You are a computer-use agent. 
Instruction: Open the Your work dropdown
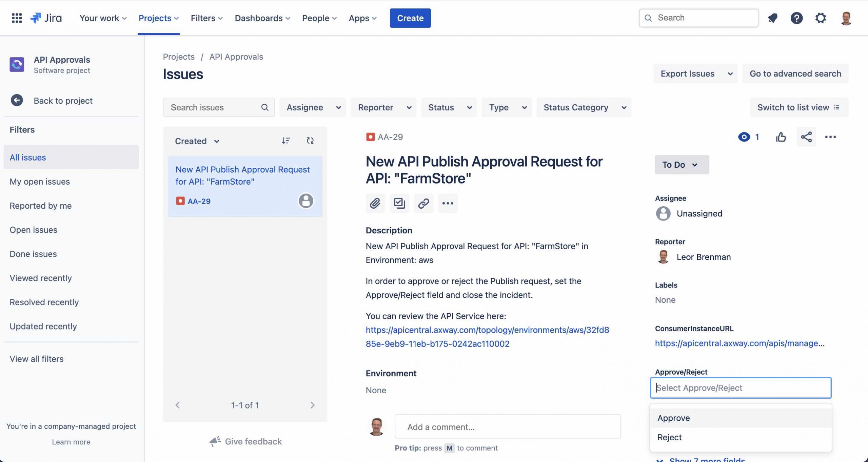pos(103,18)
